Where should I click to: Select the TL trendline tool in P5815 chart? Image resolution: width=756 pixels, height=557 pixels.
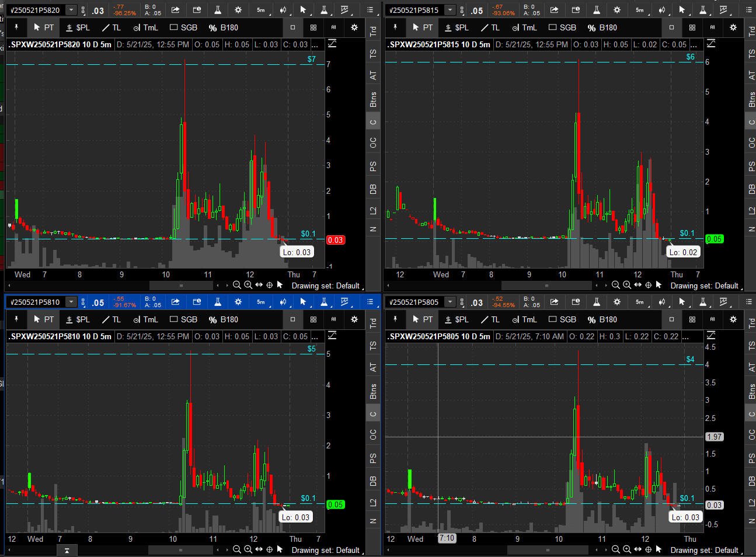(490, 27)
